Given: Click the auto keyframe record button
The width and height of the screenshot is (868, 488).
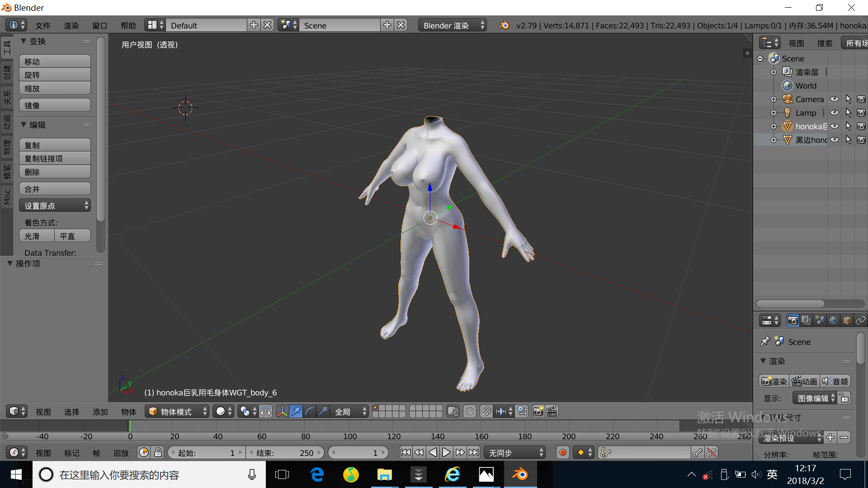Looking at the screenshot, I should (563, 452).
